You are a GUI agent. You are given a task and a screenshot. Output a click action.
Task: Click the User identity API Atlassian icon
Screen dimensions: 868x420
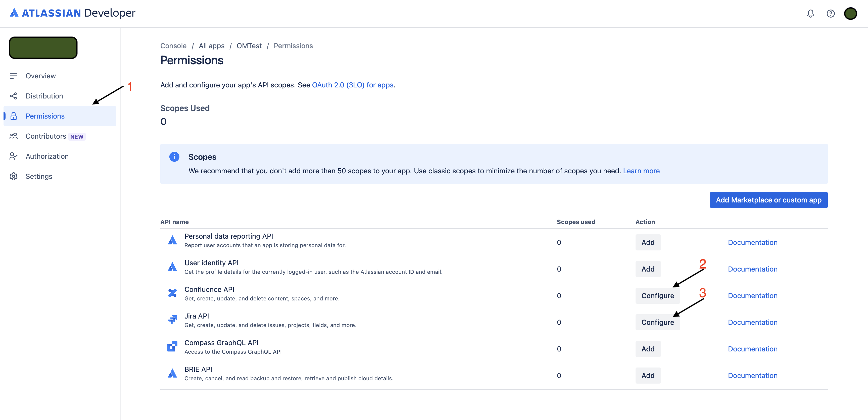[x=172, y=267]
